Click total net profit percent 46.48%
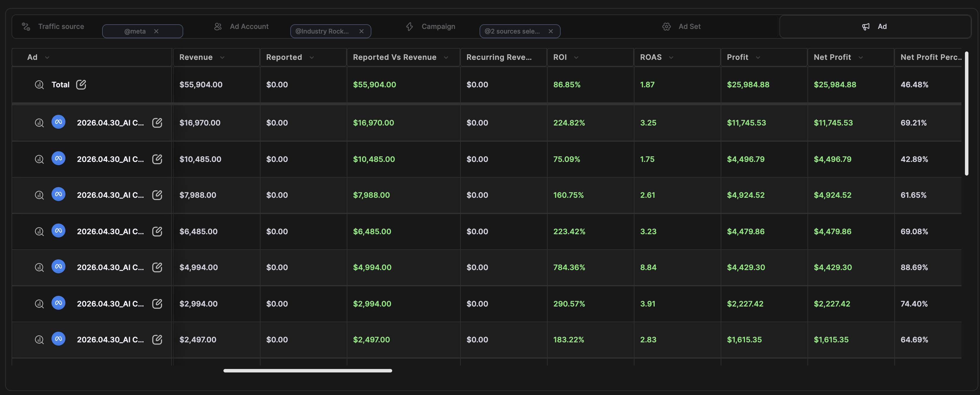 (914, 85)
